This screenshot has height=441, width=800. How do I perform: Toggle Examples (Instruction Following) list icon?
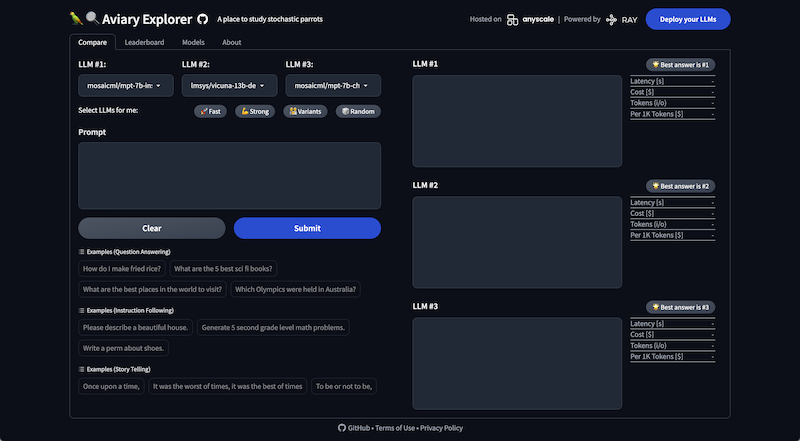82,310
